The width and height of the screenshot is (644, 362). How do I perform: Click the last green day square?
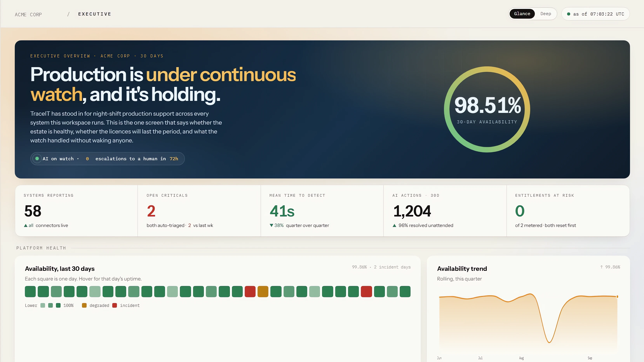[405, 292]
